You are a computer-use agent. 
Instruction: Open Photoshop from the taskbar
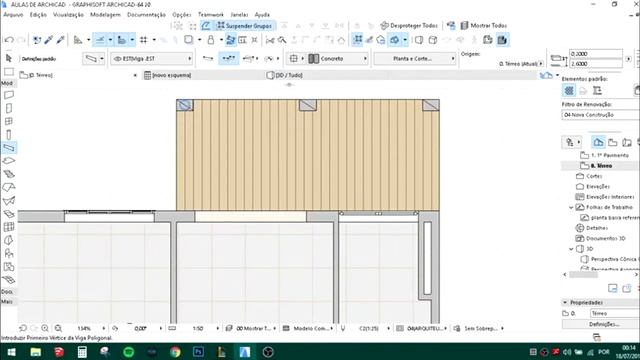coord(198,352)
